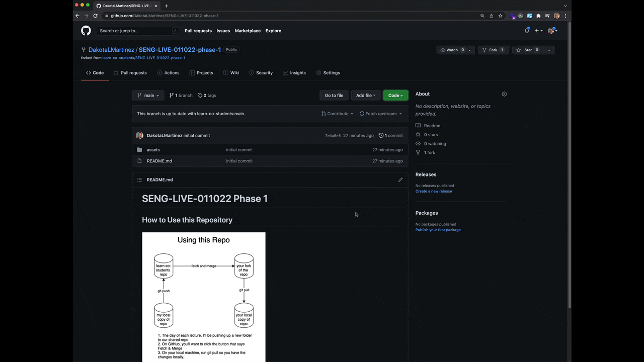644x362 pixels.
Task: Bookmark the page with the star icon
Action: (500, 16)
